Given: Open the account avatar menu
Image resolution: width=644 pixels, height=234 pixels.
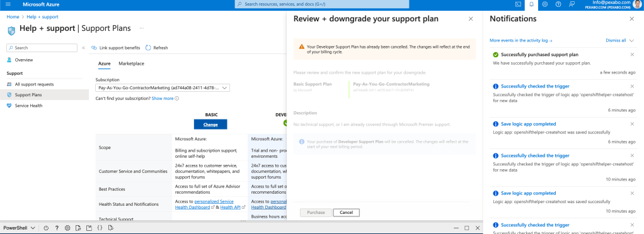Looking at the screenshot, I should click(638, 4).
